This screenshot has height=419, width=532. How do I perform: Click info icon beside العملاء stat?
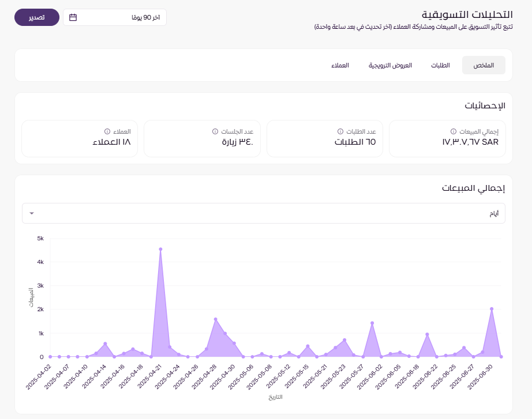click(107, 131)
